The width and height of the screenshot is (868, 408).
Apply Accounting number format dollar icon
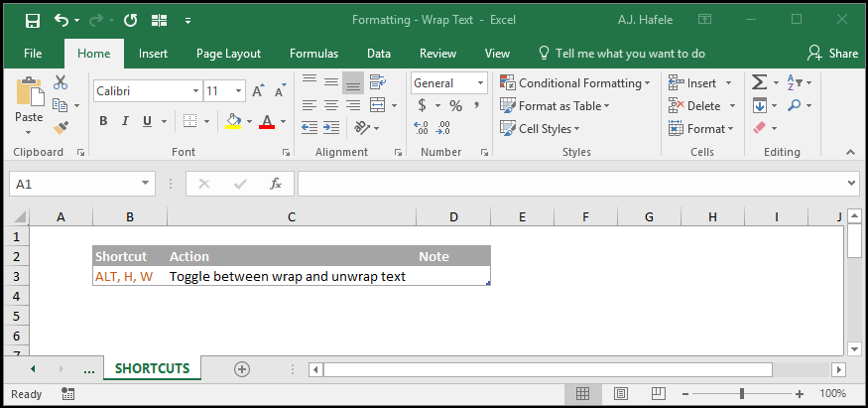point(422,105)
